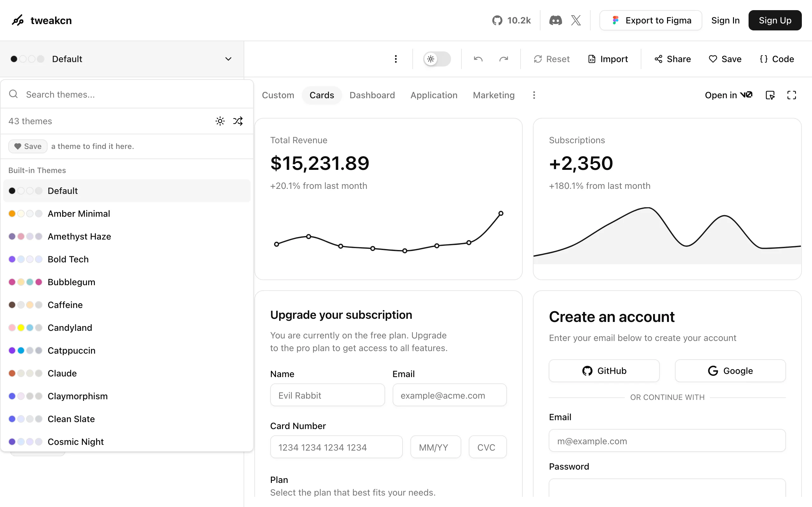The height and width of the screenshot is (507, 812).
Task: Toggle the light/dark mode switch
Action: tap(437, 59)
